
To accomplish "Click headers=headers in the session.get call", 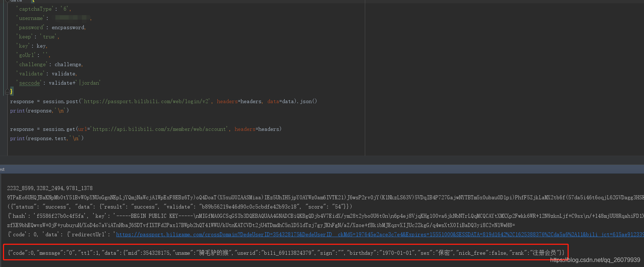I will (257, 129).
